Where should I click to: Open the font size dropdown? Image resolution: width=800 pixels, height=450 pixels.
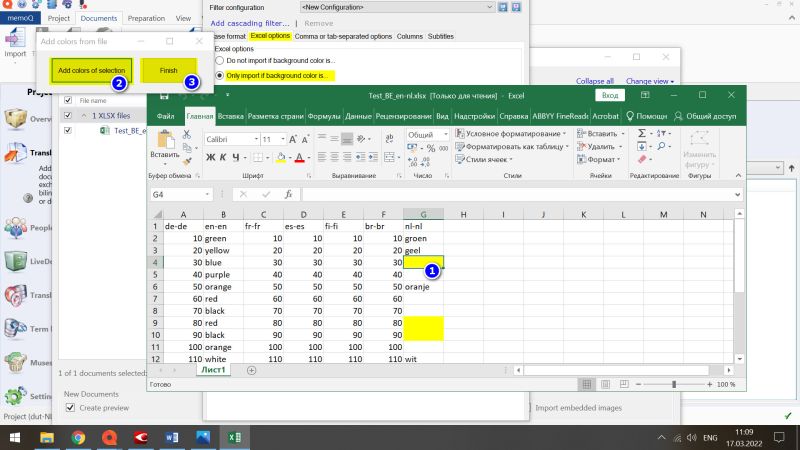tap(283, 139)
